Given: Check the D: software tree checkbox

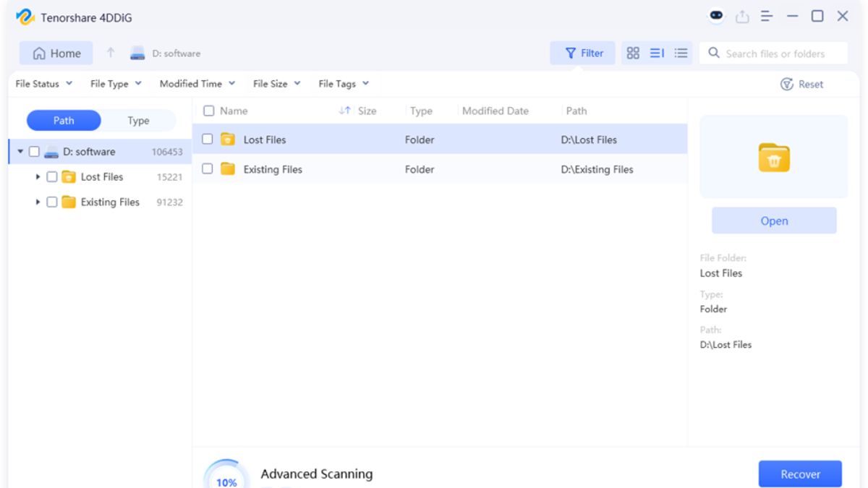Looking at the screenshot, I should click(34, 152).
